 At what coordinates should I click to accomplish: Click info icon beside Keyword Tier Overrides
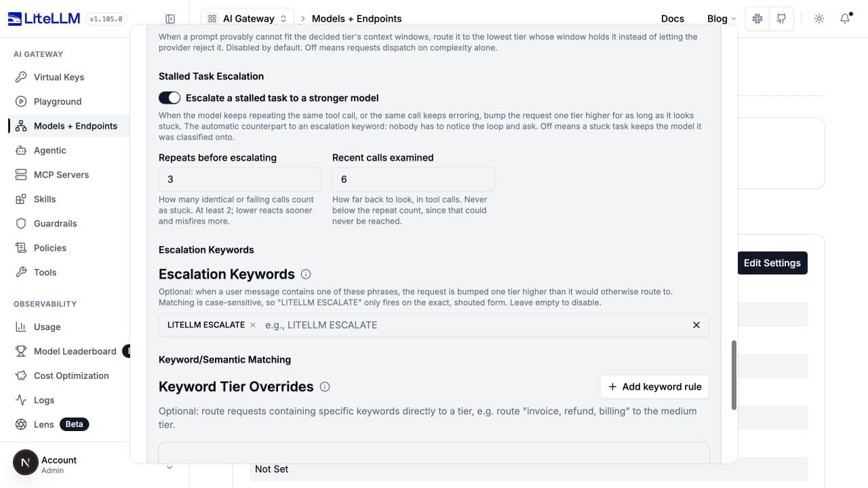click(325, 387)
